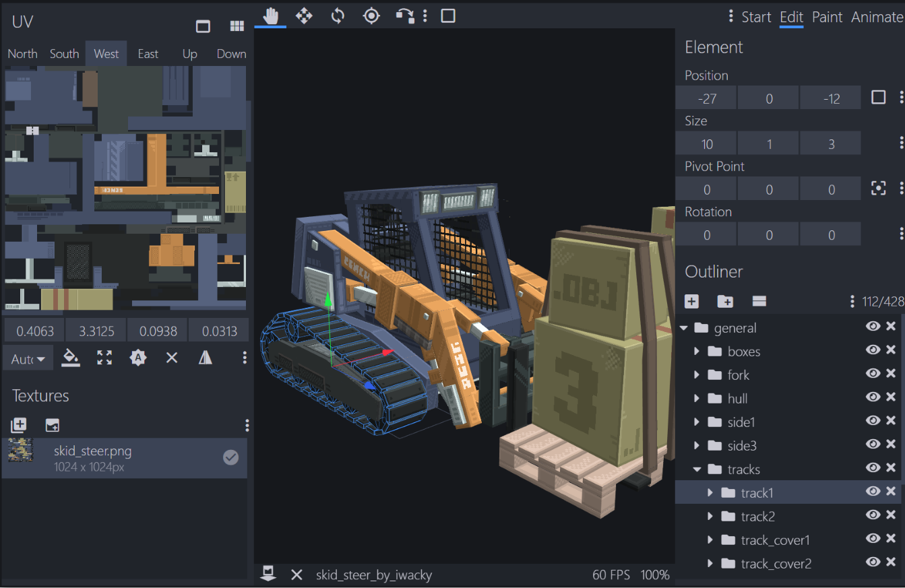Hide the boxes group with eye icon

873,350
